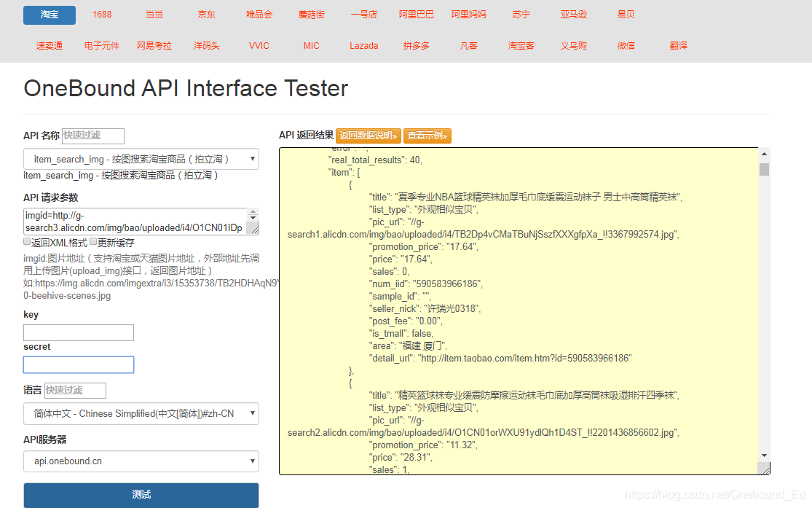Click the num_iid 590583966186 value

[447, 284]
